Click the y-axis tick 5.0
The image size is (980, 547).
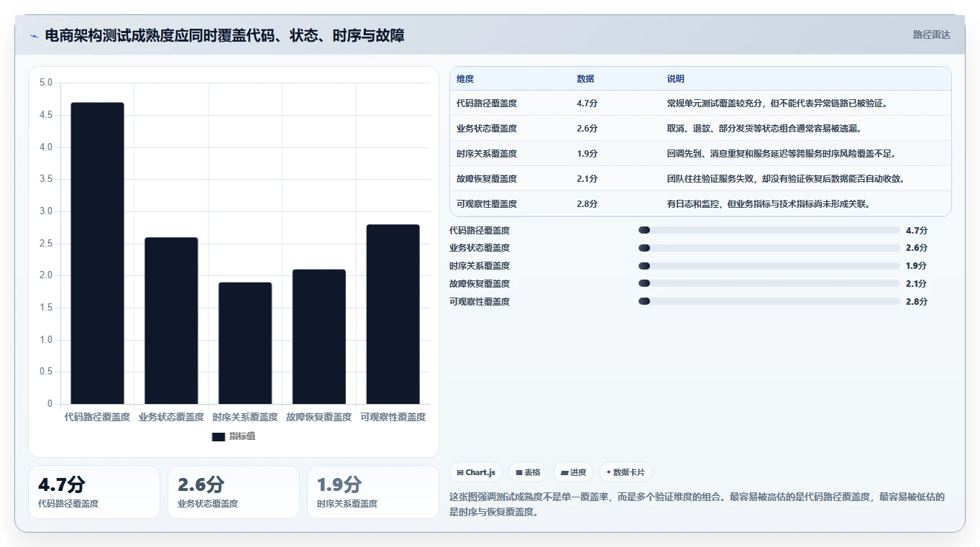pyautogui.click(x=45, y=83)
